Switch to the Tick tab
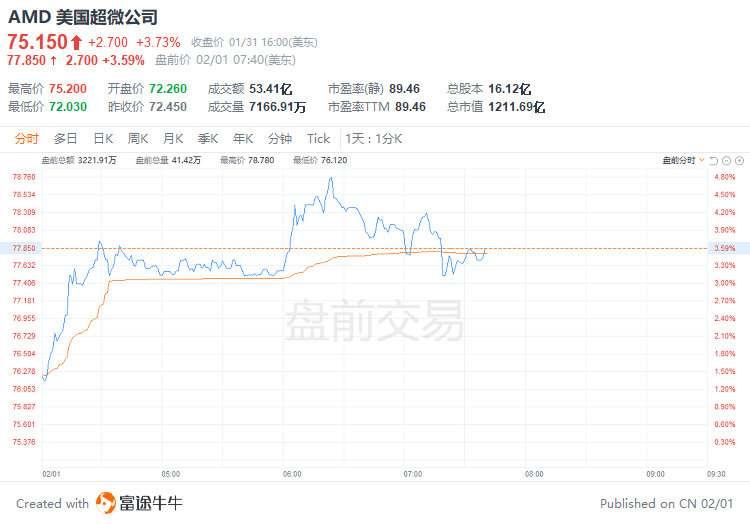 tap(319, 139)
